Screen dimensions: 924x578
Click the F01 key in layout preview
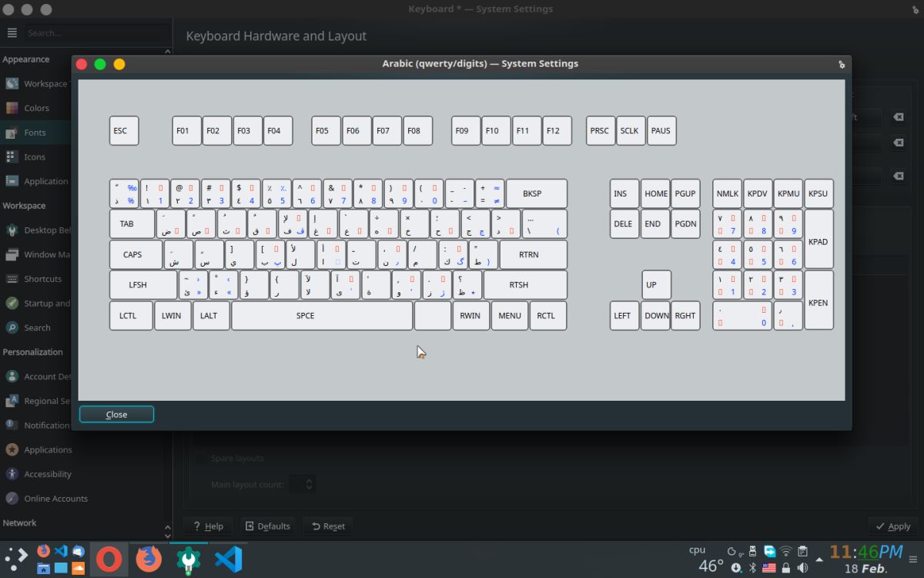pyautogui.click(x=186, y=131)
